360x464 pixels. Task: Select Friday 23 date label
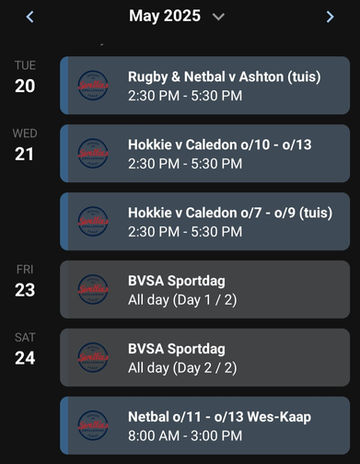tap(25, 281)
